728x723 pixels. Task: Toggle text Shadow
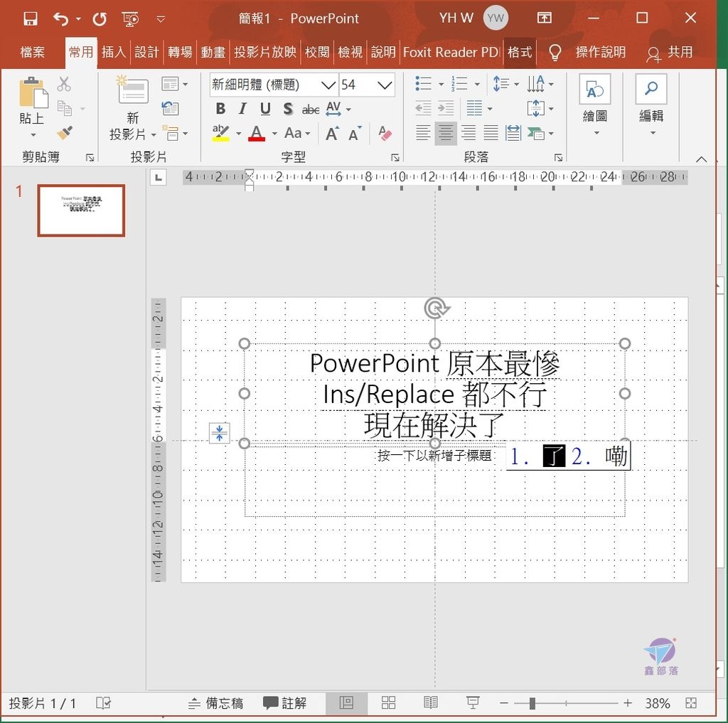pyautogui.click(x=288, y=109)
